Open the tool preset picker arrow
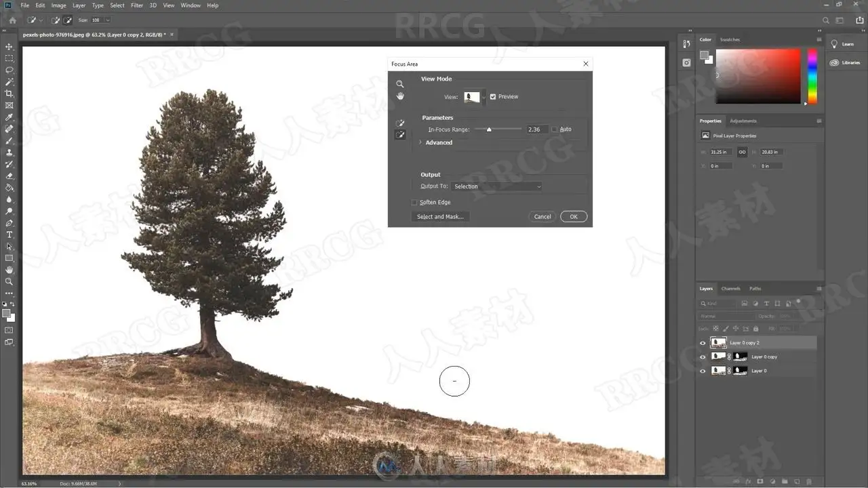Image resolution: width=868 pixels, height=488 pixels. (41, 20)
